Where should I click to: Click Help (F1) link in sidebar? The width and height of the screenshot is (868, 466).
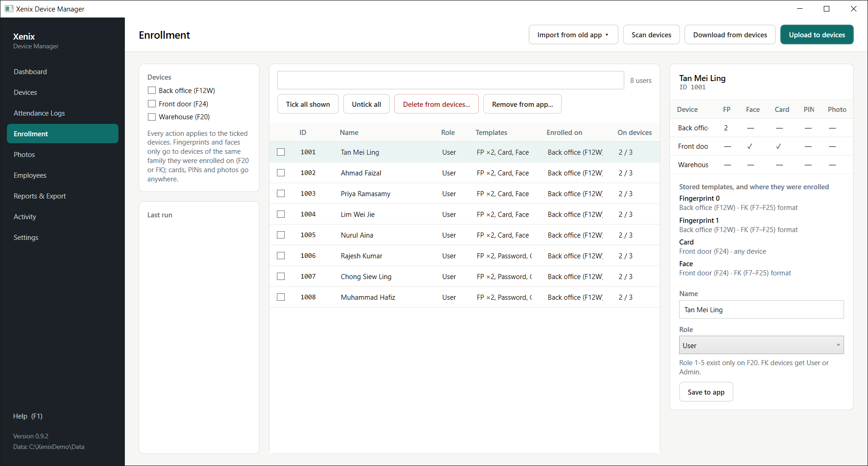(28, 416)
